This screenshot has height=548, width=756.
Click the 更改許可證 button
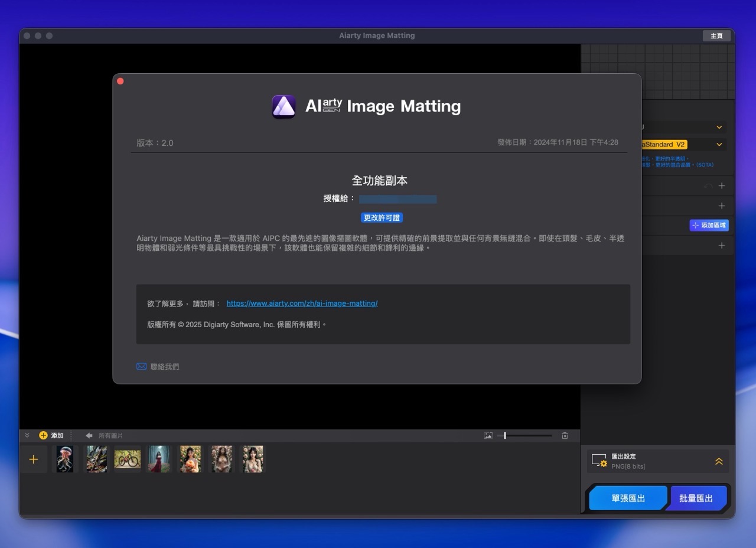[x=382, y=217]
